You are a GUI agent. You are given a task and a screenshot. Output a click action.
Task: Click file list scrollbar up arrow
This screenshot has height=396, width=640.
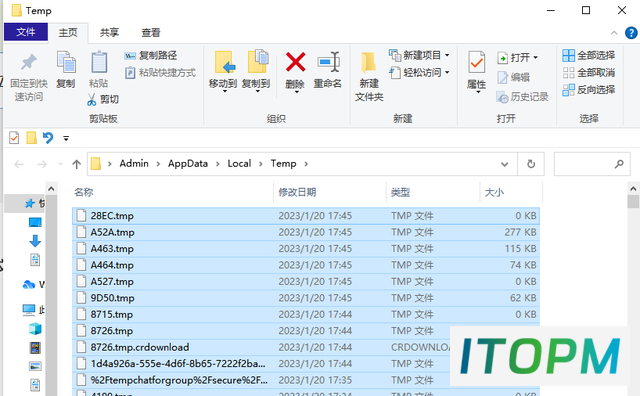(633, 189)
